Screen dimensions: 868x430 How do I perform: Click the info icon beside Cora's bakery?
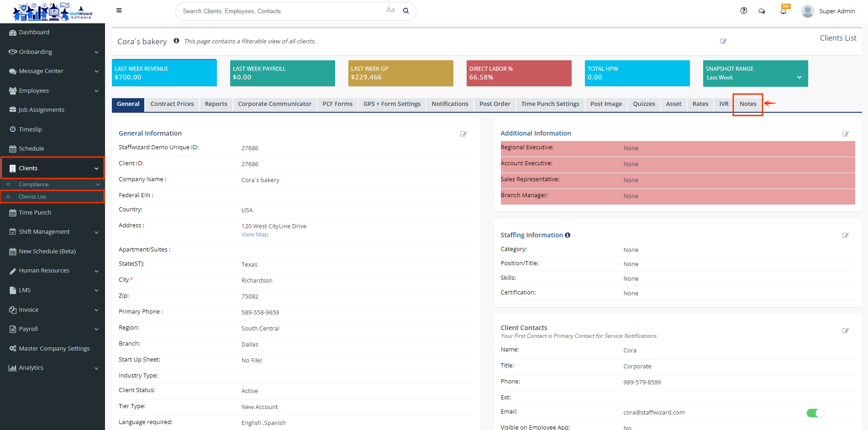tap(176, 41)
